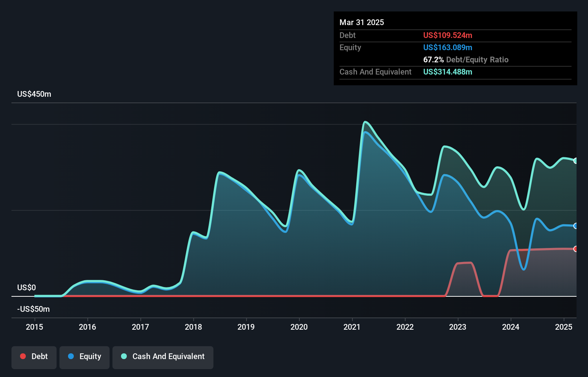Click the -US$50m y-axis label
This screenshot has width=588, height=377.
(x=33, y=309)
